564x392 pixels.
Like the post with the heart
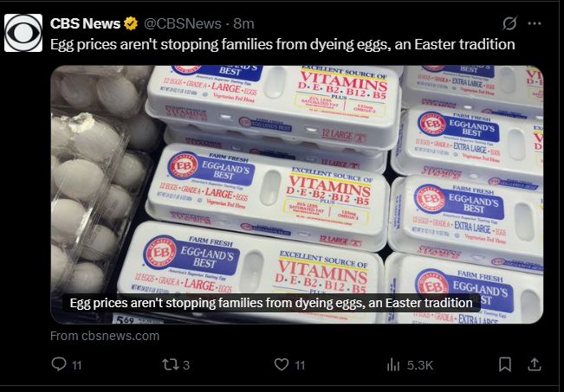coord(281,365)
